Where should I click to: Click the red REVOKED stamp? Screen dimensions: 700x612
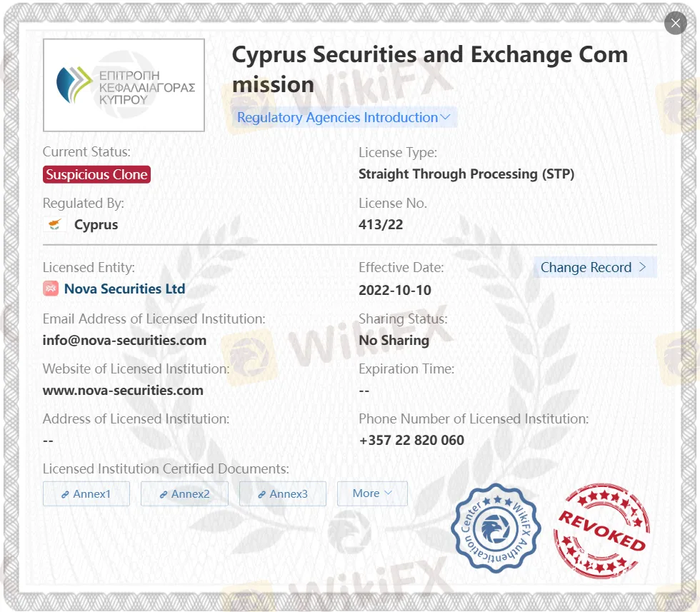click(x=601, y=531)
